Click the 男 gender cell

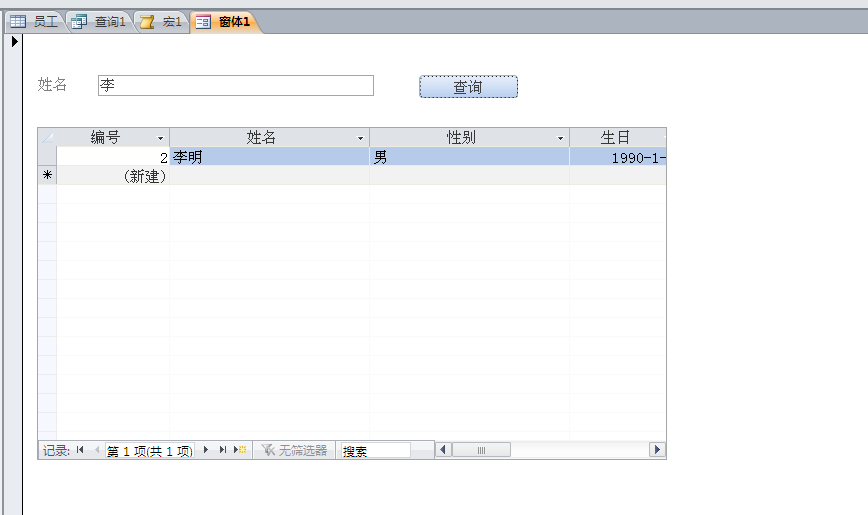point(469,156)
